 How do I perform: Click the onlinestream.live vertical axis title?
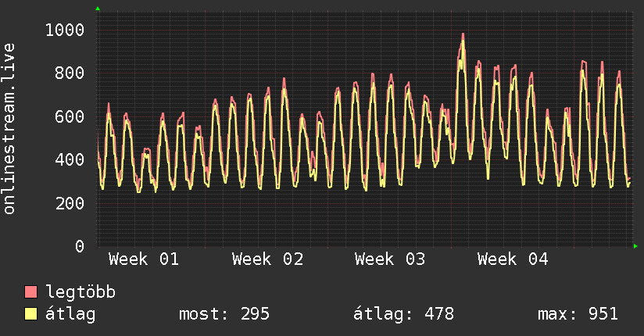click(9, 129)
